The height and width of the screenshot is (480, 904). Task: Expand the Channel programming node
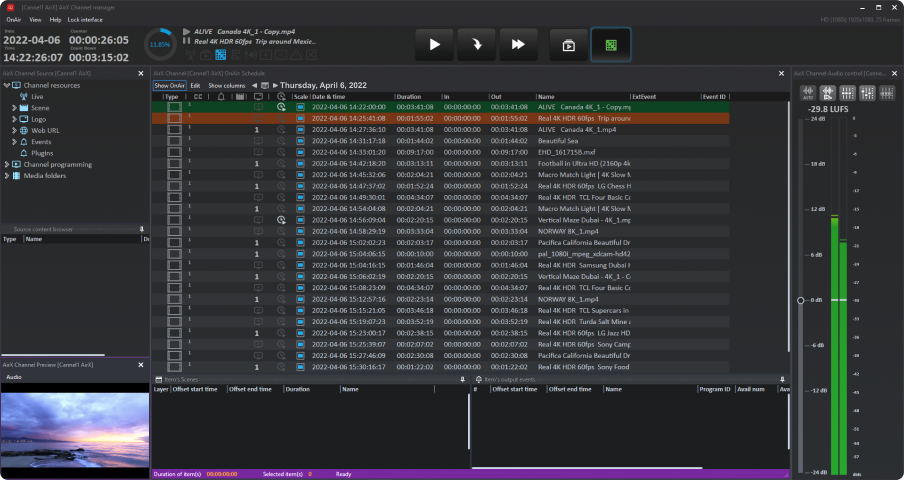click(x=7, y=164)
